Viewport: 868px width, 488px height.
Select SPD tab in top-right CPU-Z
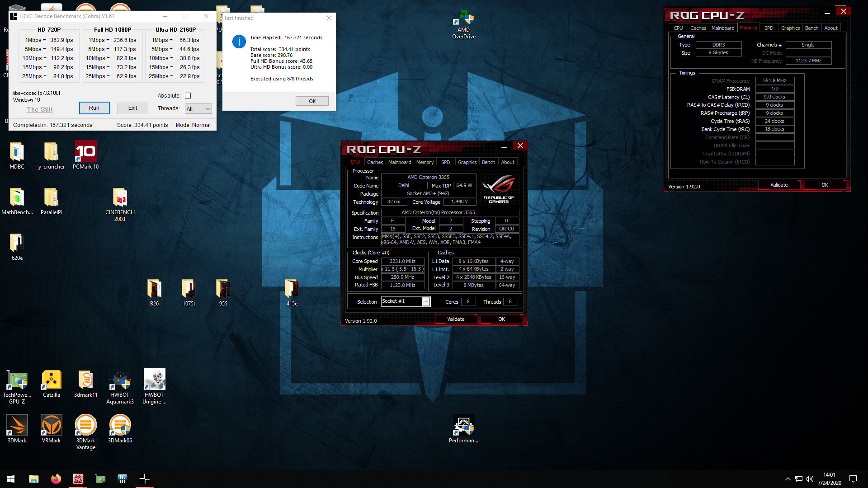click(769, 28)
